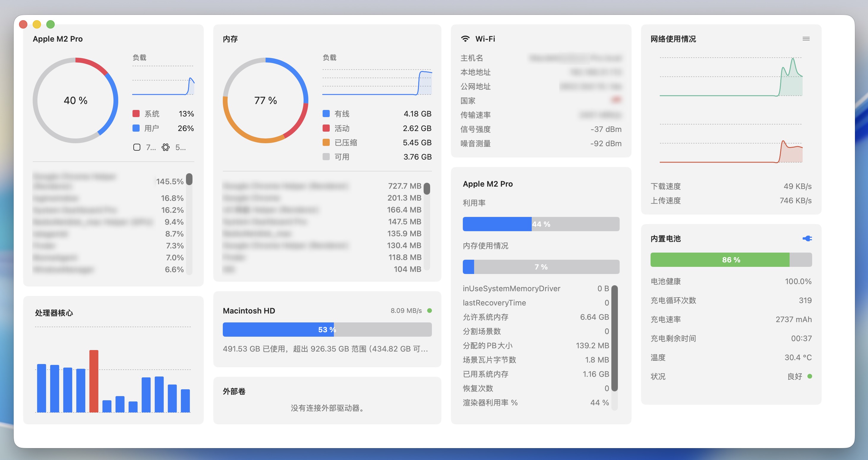
Task: Click the green battery condition status dot
Action: (x=810, y=376)
